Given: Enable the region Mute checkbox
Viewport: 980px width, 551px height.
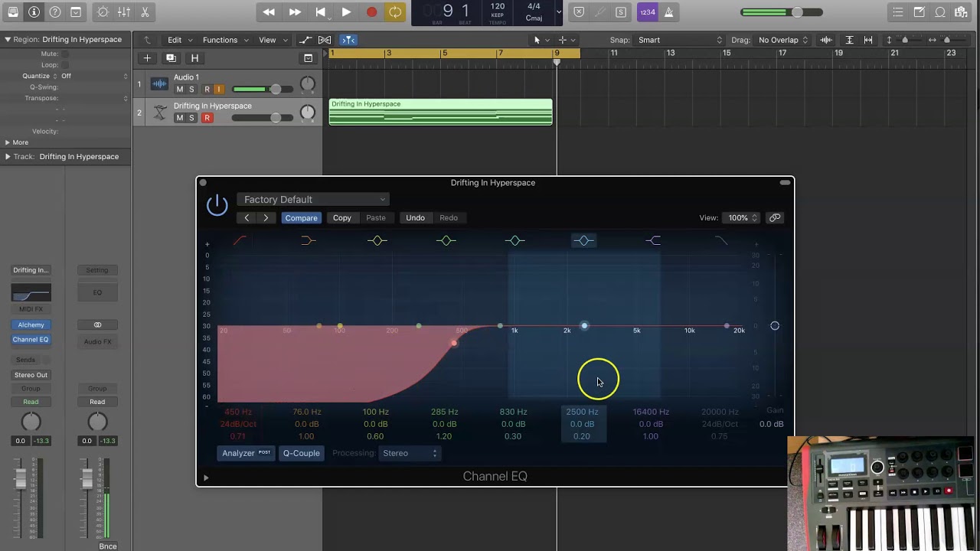Looking at the screenshot, I should point(65,54).
